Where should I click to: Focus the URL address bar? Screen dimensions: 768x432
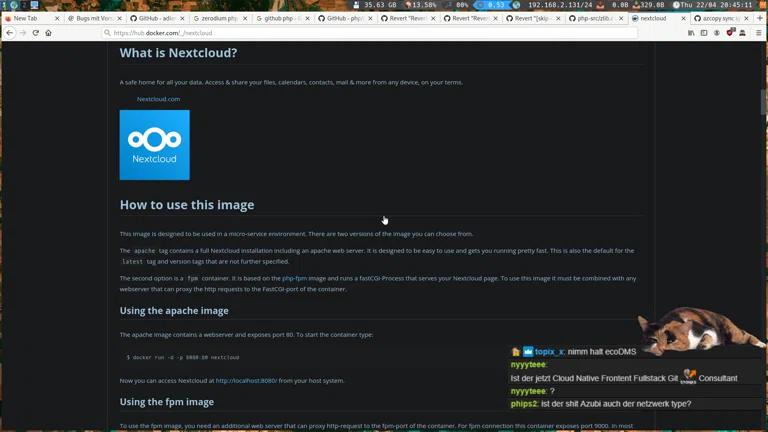click(370, 33)
